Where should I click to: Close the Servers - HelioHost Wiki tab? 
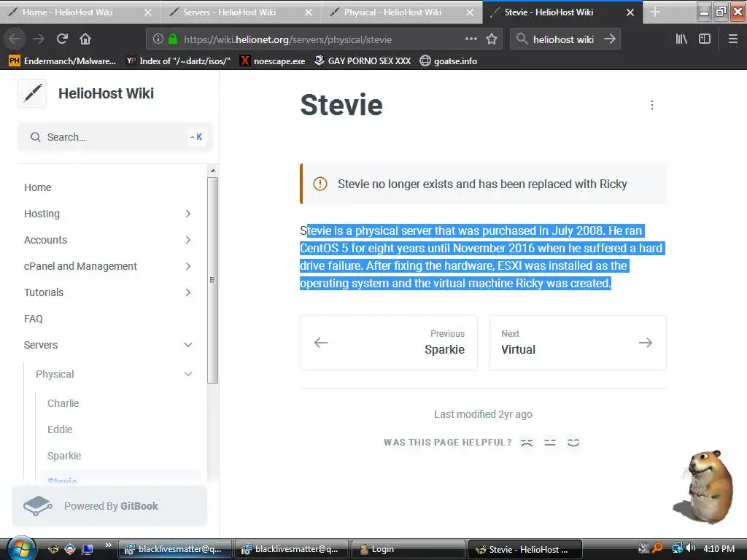point(309,12)
